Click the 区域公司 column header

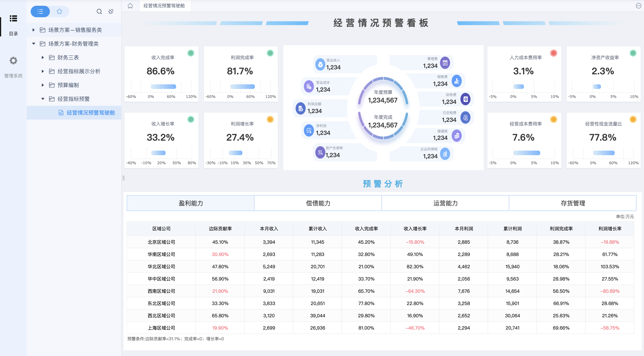pos(161,229)
